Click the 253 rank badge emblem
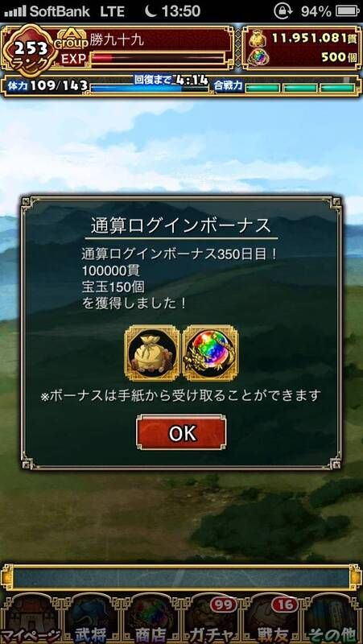The image size is (363, 644). pyautogui.click(x=31, y=51)
